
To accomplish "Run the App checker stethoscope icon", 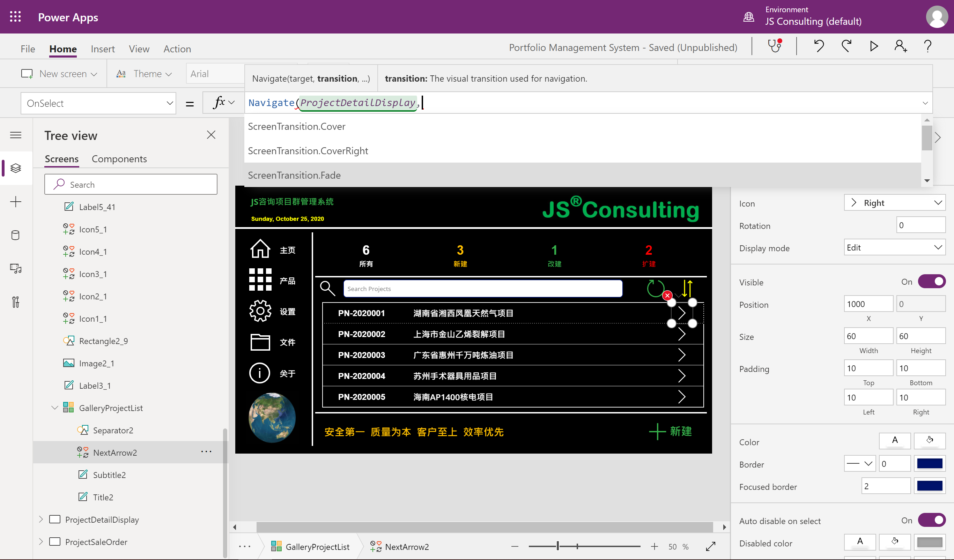I will (x=775, y=46).
